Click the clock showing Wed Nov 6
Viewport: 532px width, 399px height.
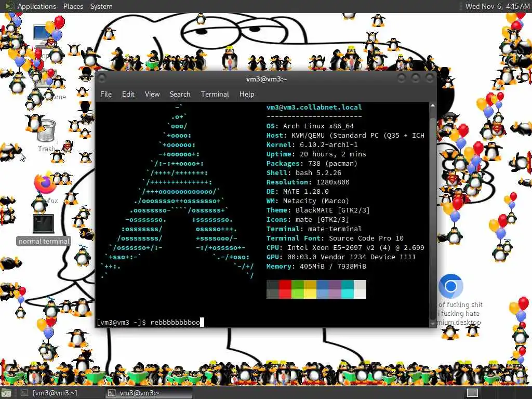point(497,6)
